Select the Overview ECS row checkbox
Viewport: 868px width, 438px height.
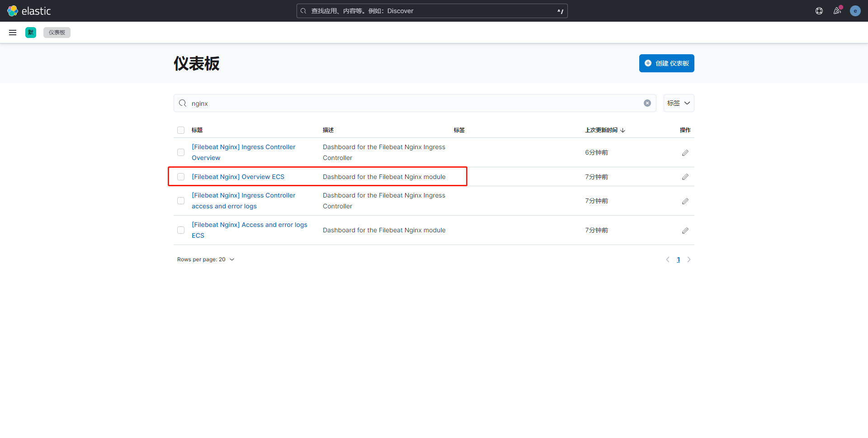[181, 177]
